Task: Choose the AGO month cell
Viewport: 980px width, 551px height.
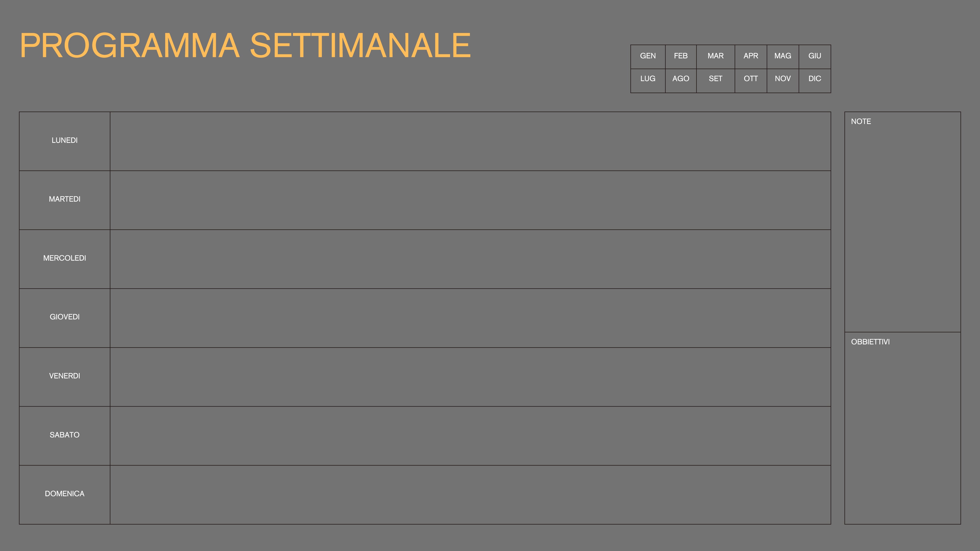Action: coord(681,79)
